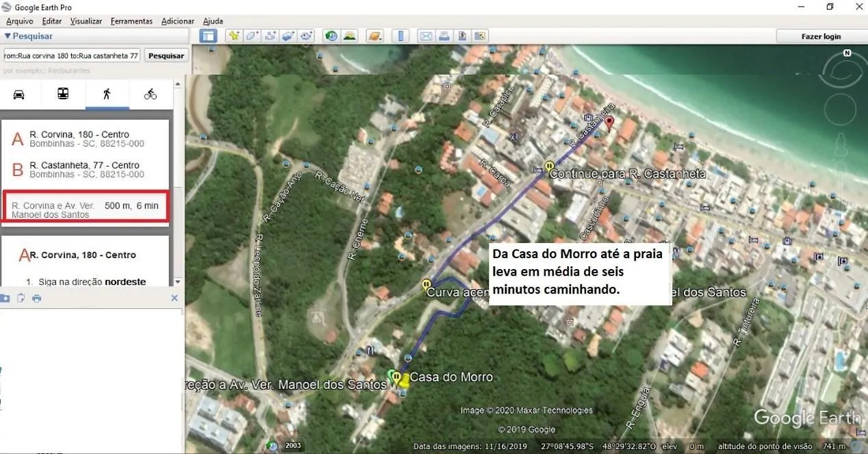This screenshot has width=868, height=454.
Task: Click the red destination pin on map
Action: click(609, 123)
